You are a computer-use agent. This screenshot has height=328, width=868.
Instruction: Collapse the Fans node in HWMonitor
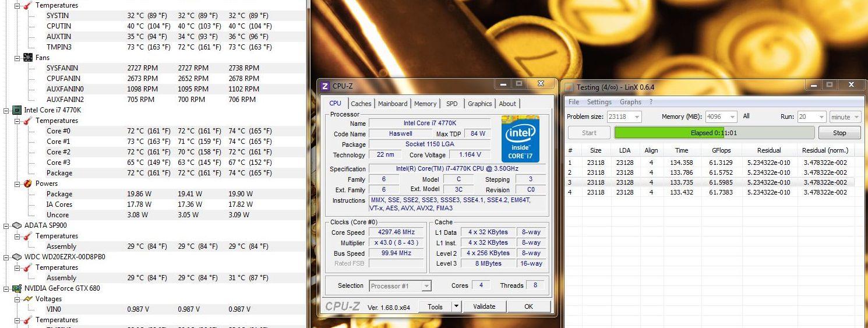[16, 58]
